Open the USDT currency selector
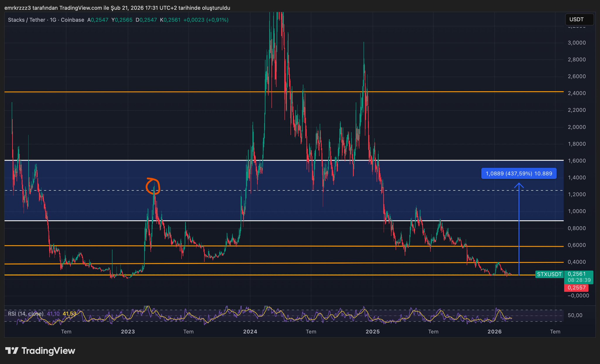 579,20
